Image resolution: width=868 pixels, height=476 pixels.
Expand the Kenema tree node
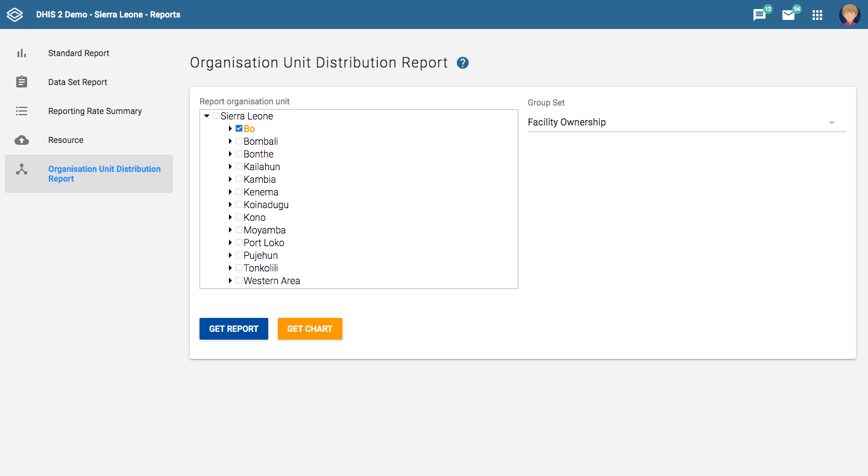[230, 192]
